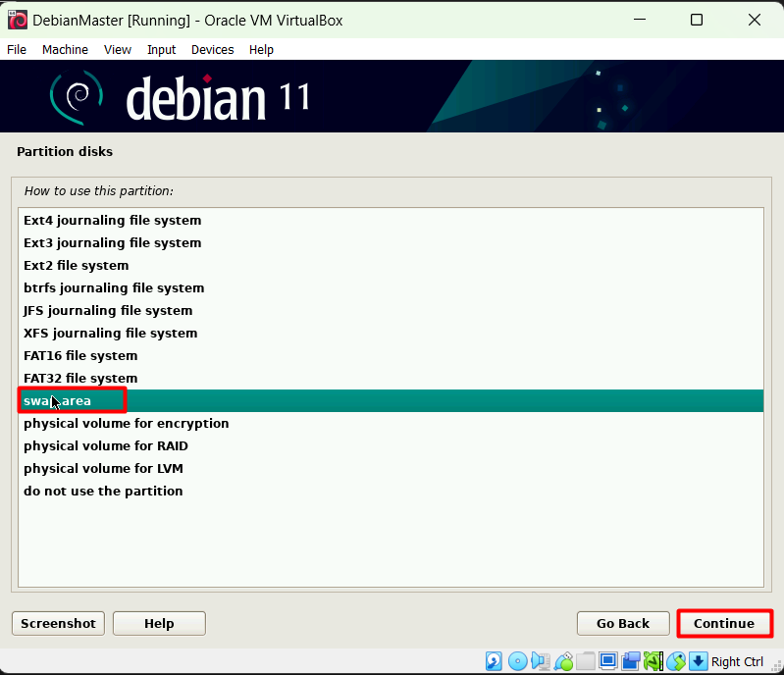
Task: Open the Devices menu
Action: coord(213,49)
